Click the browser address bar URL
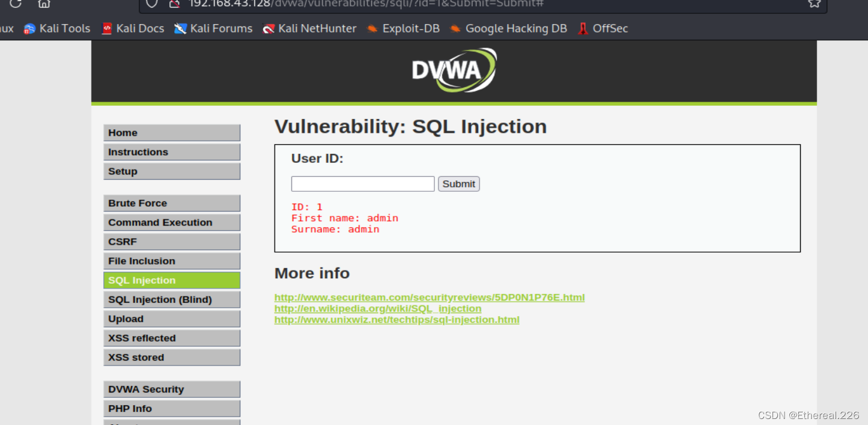The height and width of the screenshot is (425, 868). 366,4
